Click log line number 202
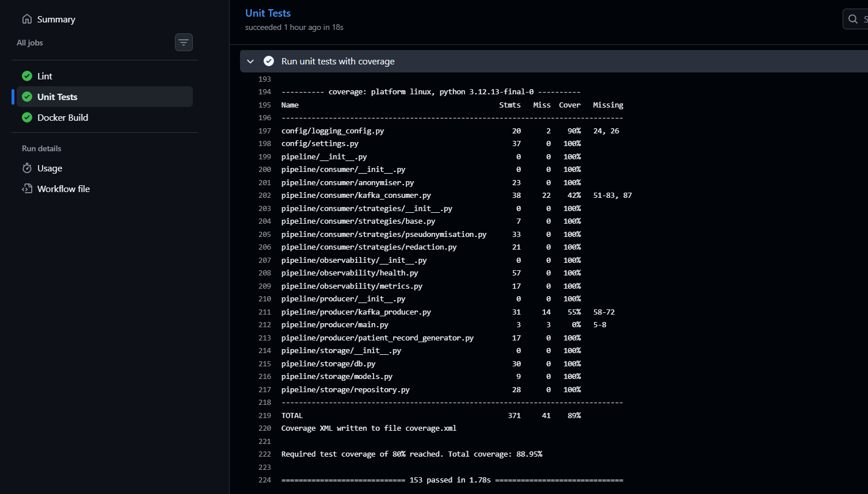868x494 pixels. [x=265, y=196]
